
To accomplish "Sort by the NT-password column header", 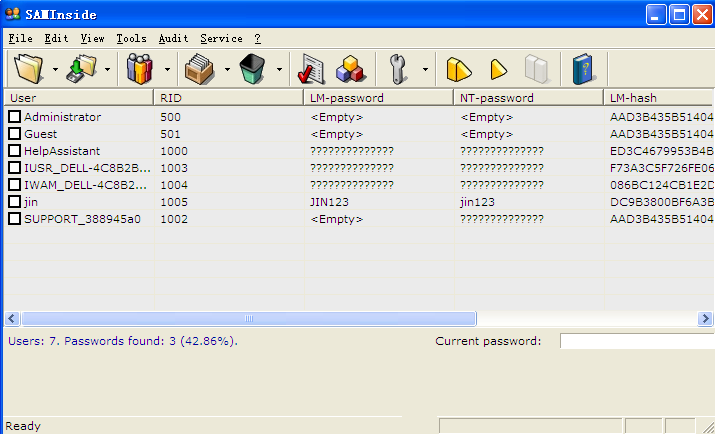I will tap(529, 98).
